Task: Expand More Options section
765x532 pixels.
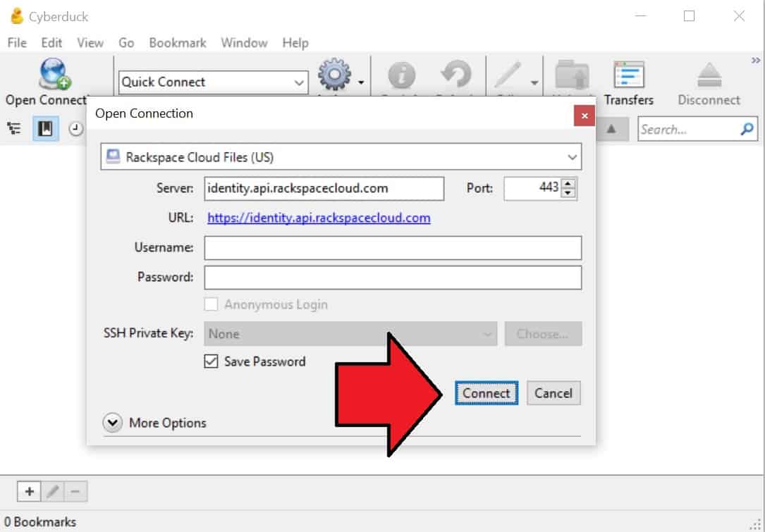Action: [x=113, y=423]
